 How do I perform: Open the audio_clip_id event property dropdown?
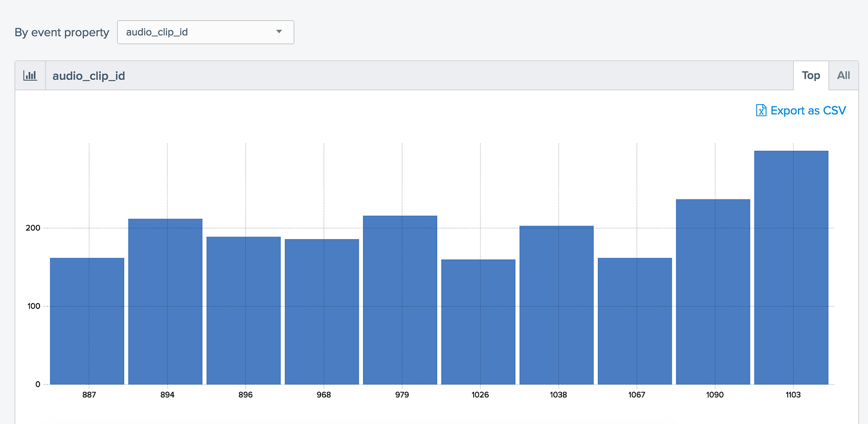[x=206, y=32]
